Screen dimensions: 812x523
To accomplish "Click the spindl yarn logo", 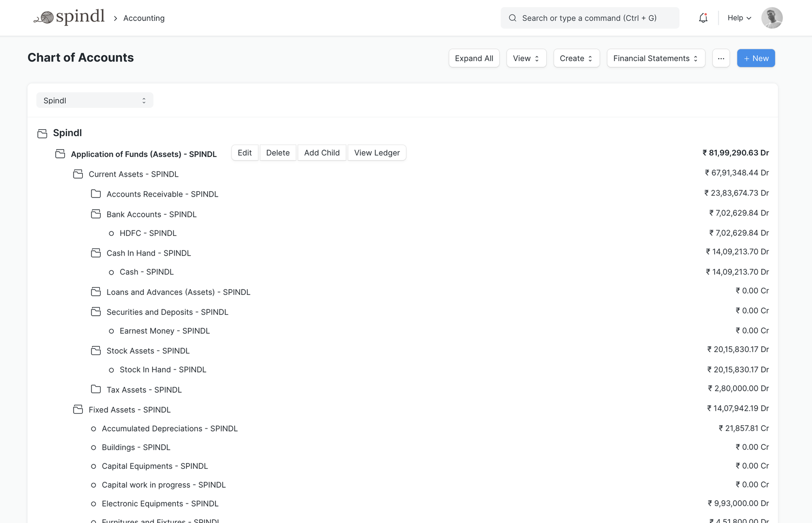I will (x=69, y=17).
